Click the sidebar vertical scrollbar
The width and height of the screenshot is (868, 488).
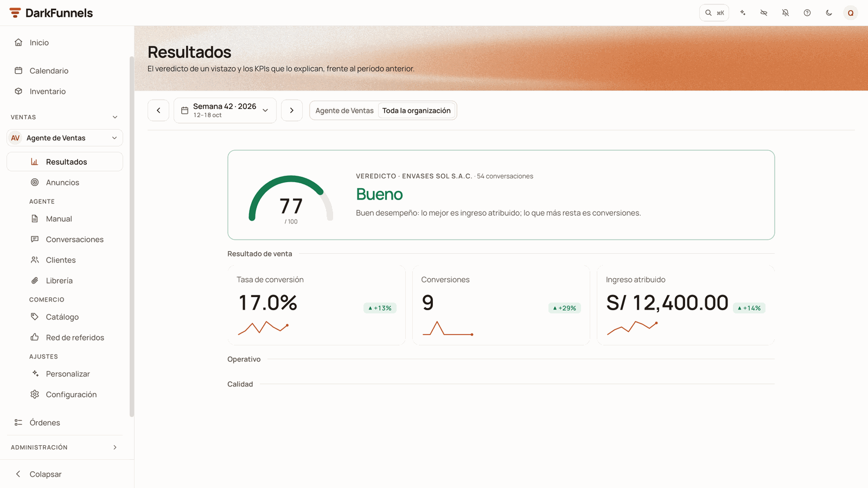(x=131, y=236)
